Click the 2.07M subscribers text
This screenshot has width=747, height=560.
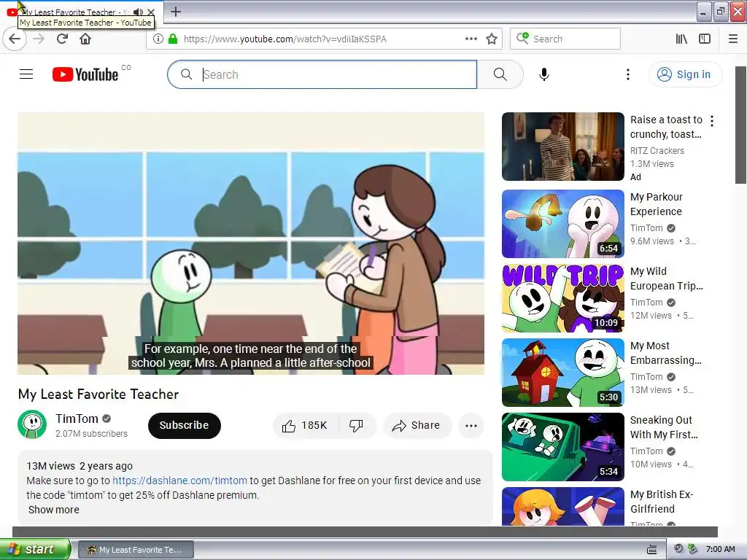click(x=91, y=433)
